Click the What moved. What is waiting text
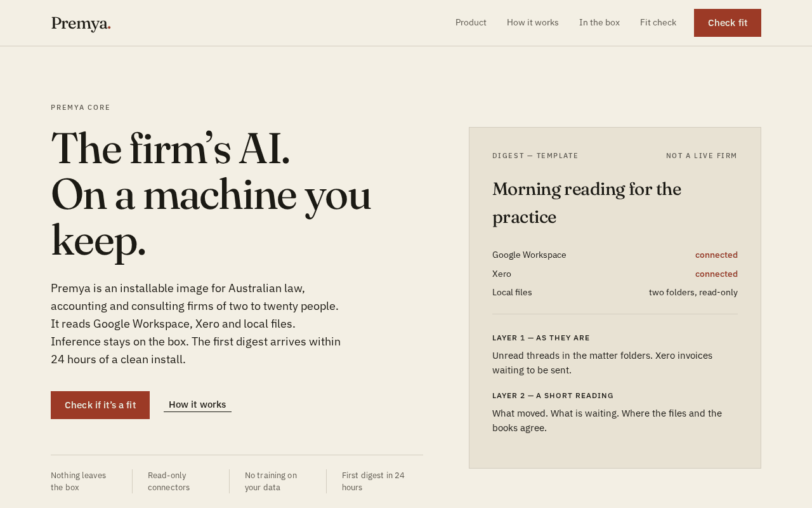Image resolution: width=812 pixels, height=508 pixels. [x=607, y=420]
